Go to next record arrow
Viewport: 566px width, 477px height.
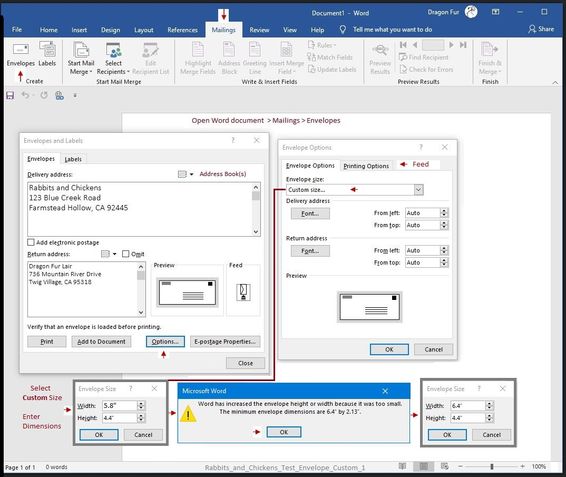(451, 45)
